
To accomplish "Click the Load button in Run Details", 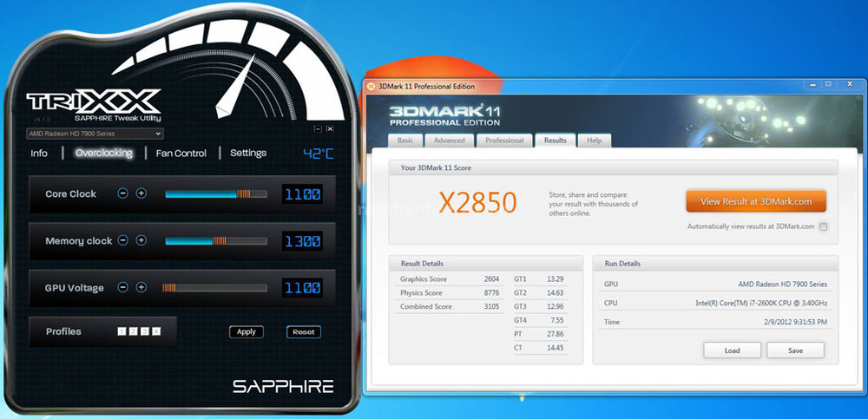I will 732,350.
